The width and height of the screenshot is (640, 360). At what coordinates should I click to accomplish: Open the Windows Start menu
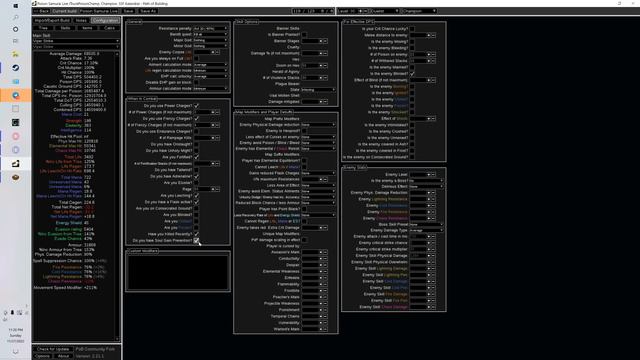point(16,6)
